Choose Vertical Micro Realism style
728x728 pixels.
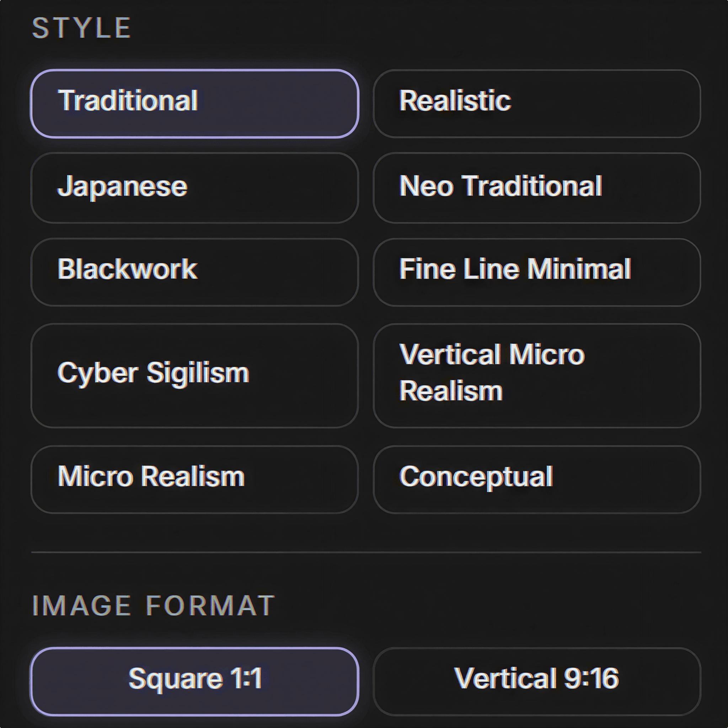pos(536,375)
